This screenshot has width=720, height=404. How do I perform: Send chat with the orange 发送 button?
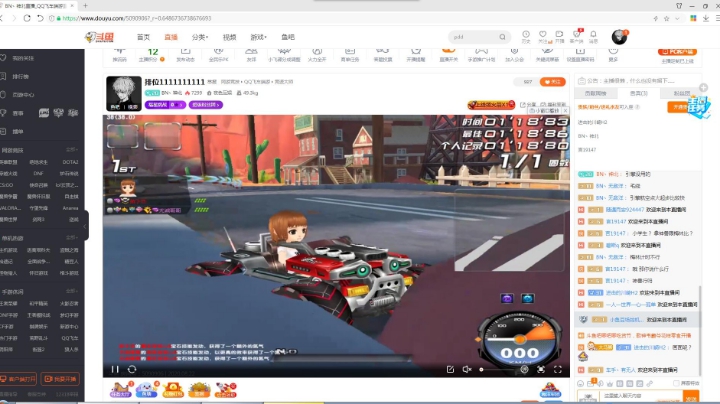click(x=691, y=397)
